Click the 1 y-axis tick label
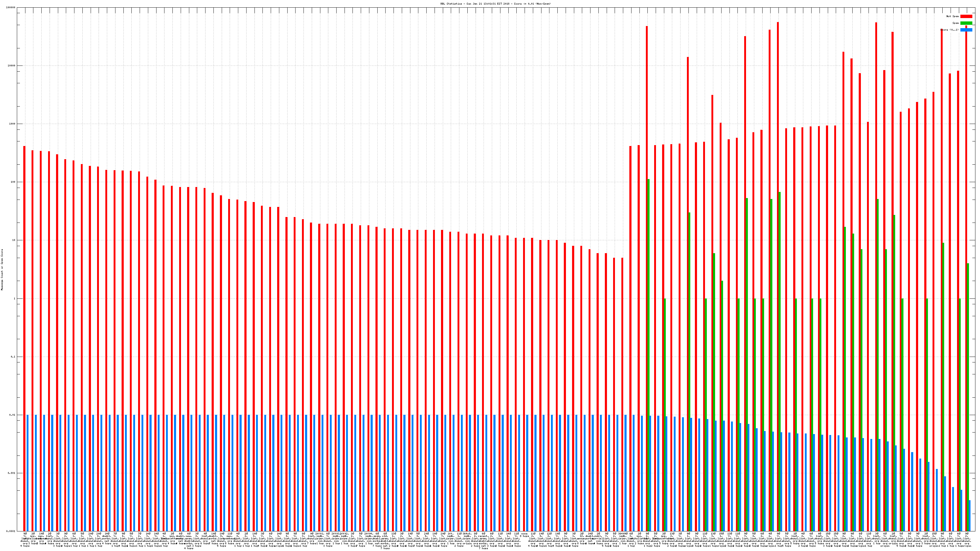980x551 pixels. coord(15,298)
